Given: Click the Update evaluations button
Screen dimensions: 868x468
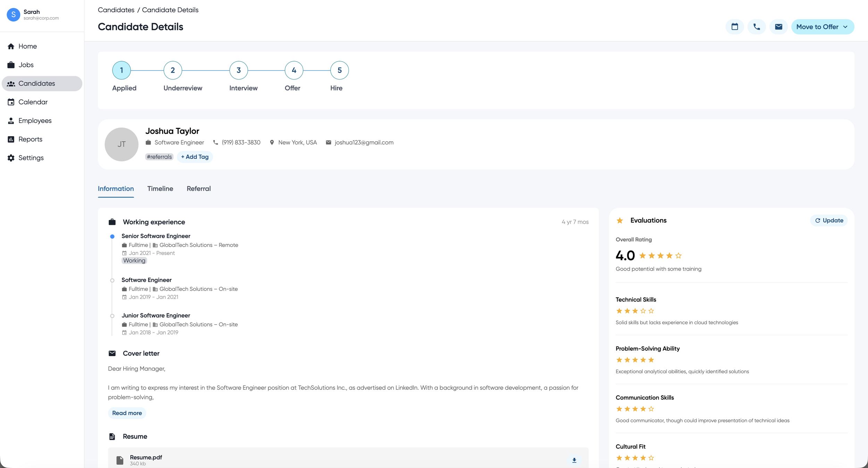Looking at the screenshot, I should (829, 221).
